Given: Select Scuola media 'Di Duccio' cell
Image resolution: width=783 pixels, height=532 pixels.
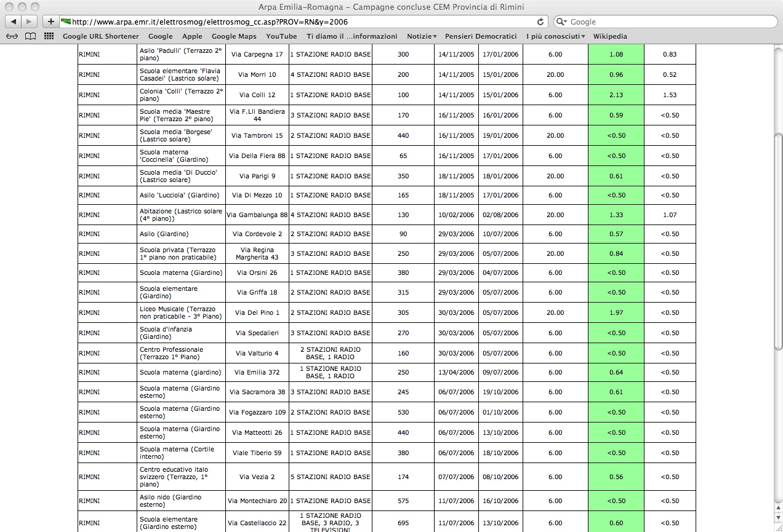Looking at the screenshot, I should click(181, 176).
